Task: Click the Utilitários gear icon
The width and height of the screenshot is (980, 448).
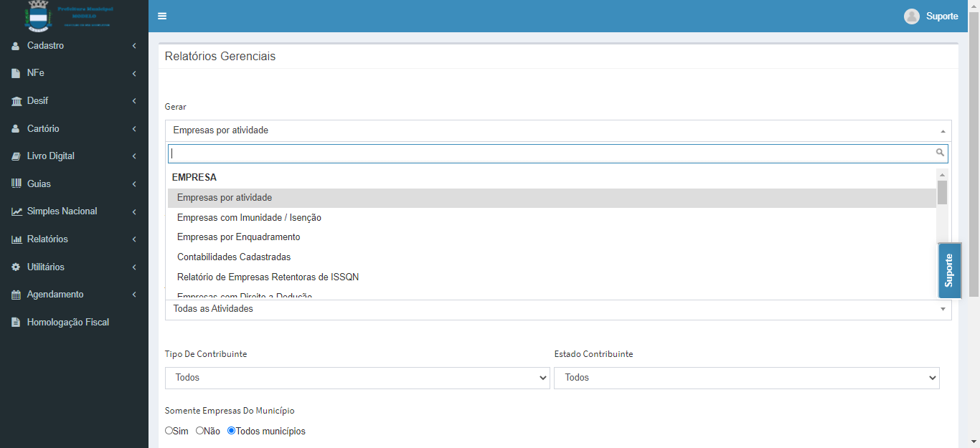Action: tap(16, 267)
